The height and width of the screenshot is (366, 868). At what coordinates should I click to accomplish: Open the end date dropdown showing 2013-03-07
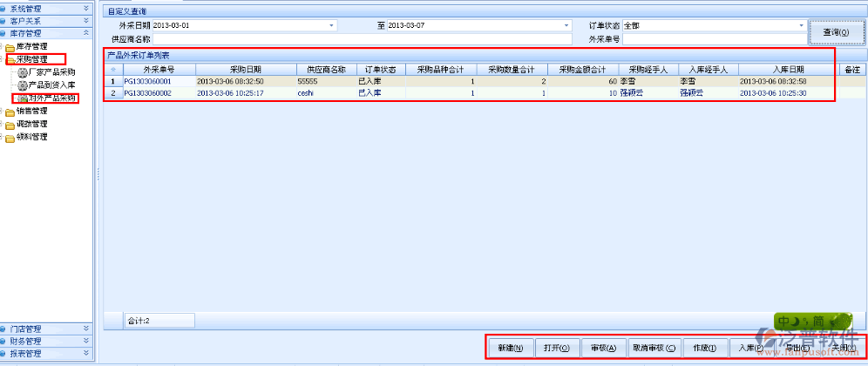tap(566, 26)
